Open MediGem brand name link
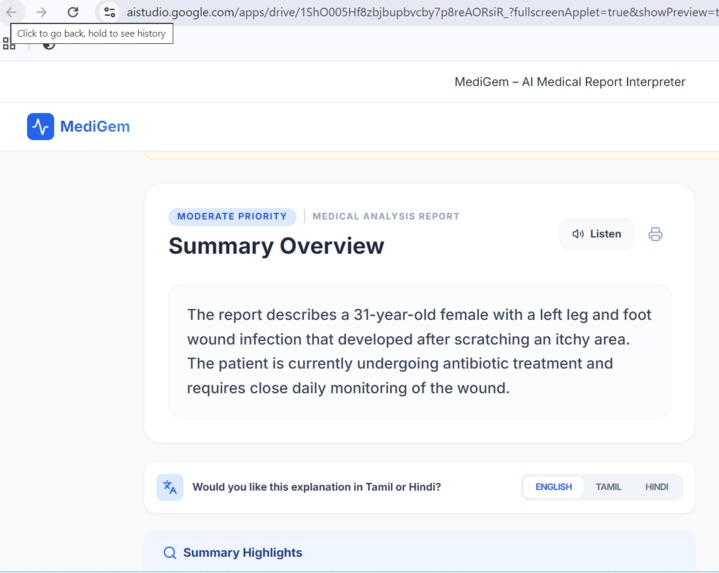The width and height of the screenshot is (719, 573). tap(95, 127)
